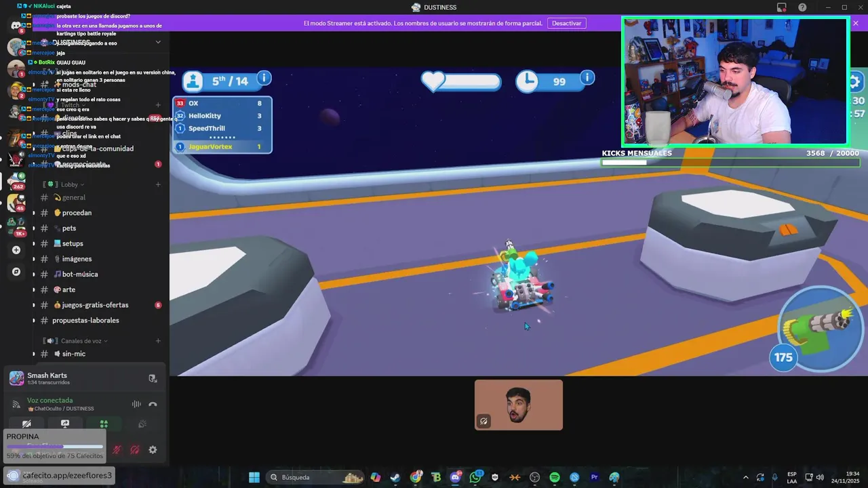Open Discord direct messages home icon

(x=16, y=25)
